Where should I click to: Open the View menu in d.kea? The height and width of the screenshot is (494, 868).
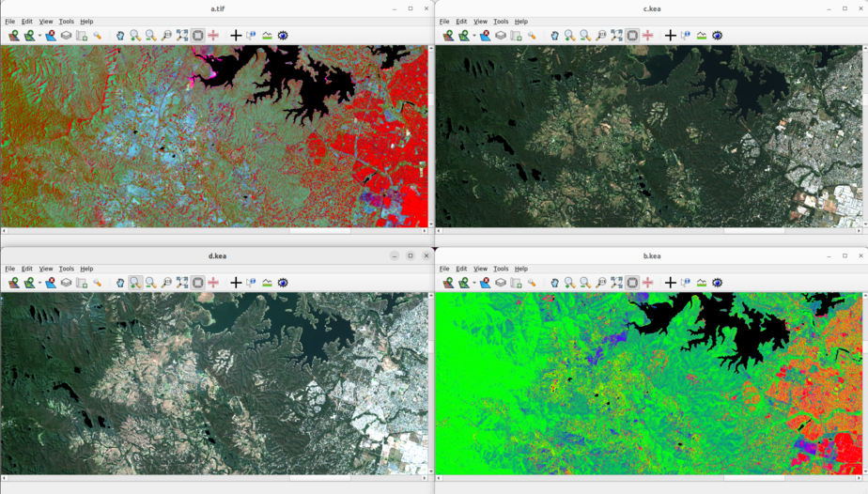(45, 269)
